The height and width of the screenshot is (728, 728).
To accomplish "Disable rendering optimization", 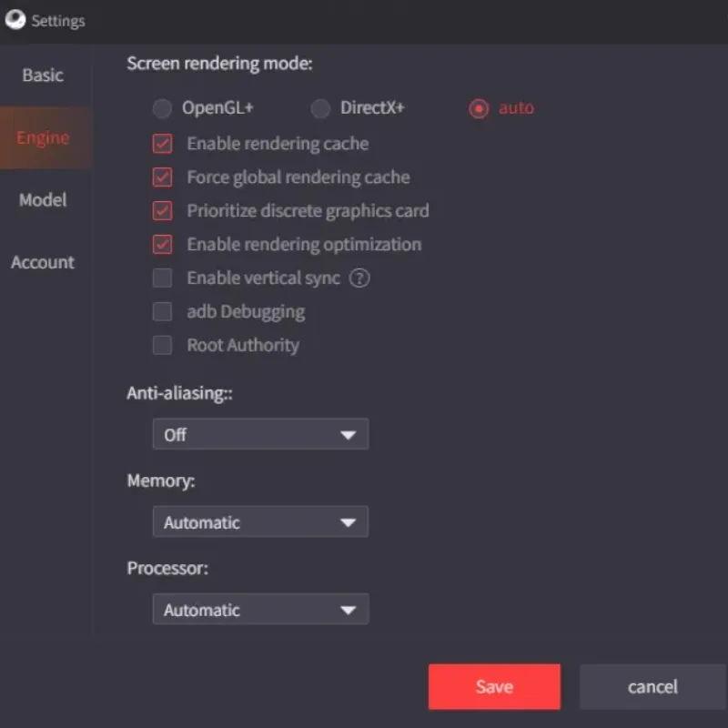I will (x=162, y=245).
